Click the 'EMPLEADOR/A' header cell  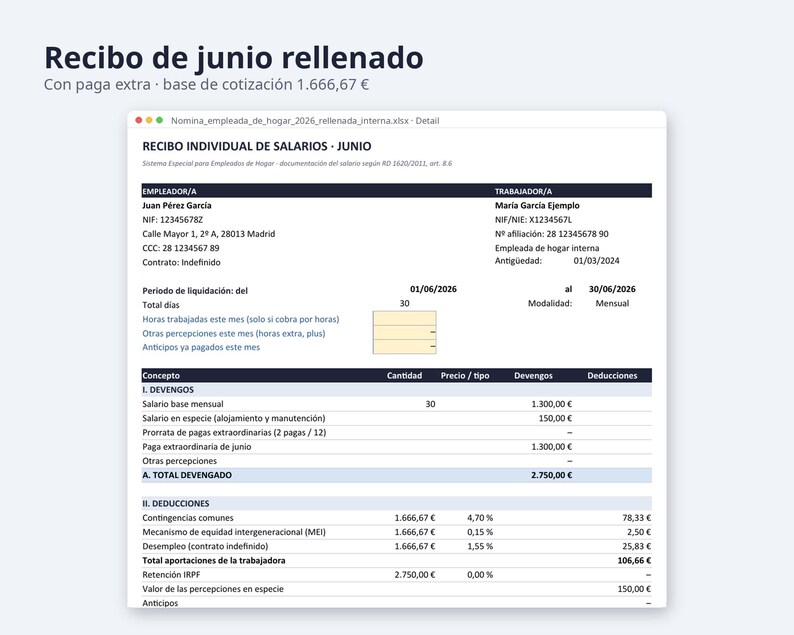(169, 191)
